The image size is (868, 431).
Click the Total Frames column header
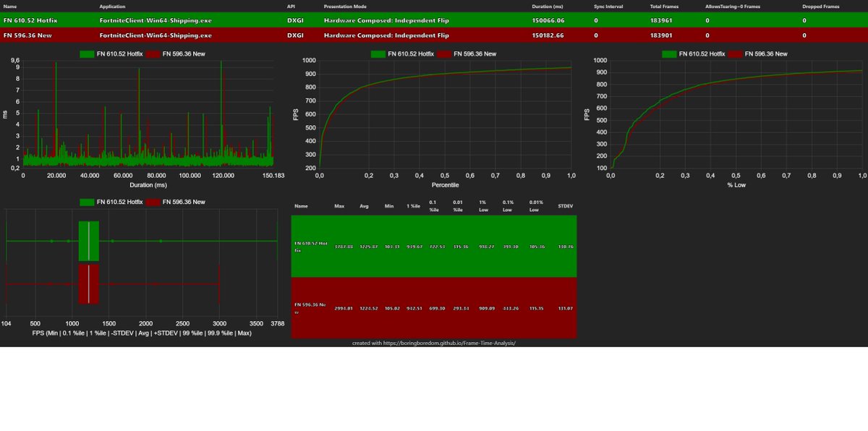tap(664, 6)
